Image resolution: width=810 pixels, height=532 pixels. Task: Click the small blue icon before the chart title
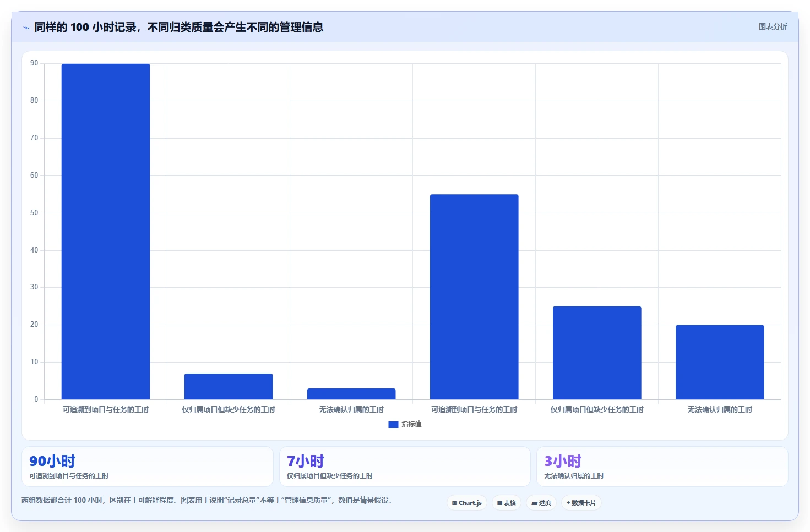point(26,28)
